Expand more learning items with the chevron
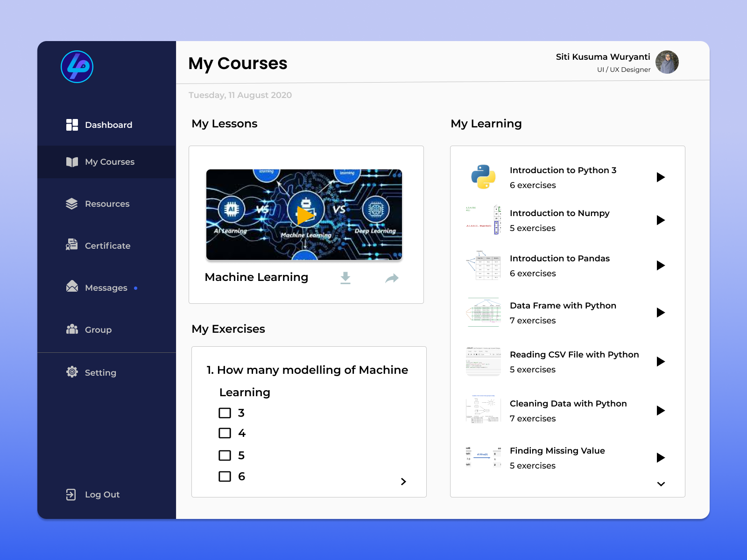Screen dimensions: 747x560 click(661, 484)
